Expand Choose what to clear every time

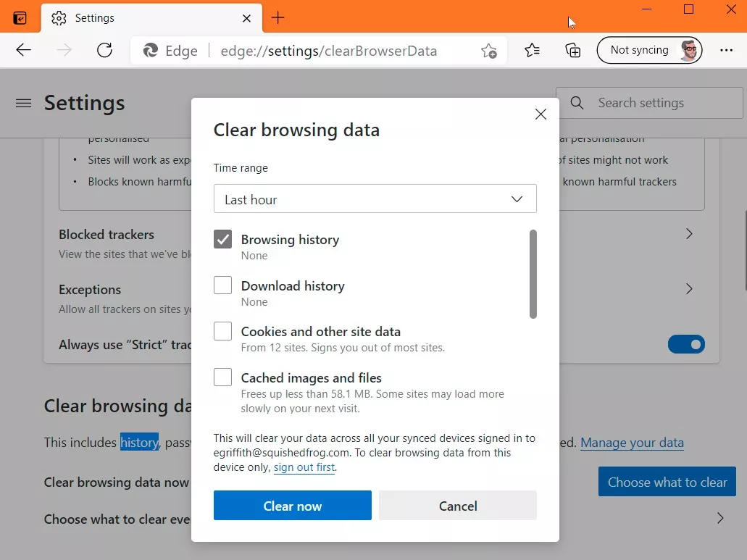719,518
